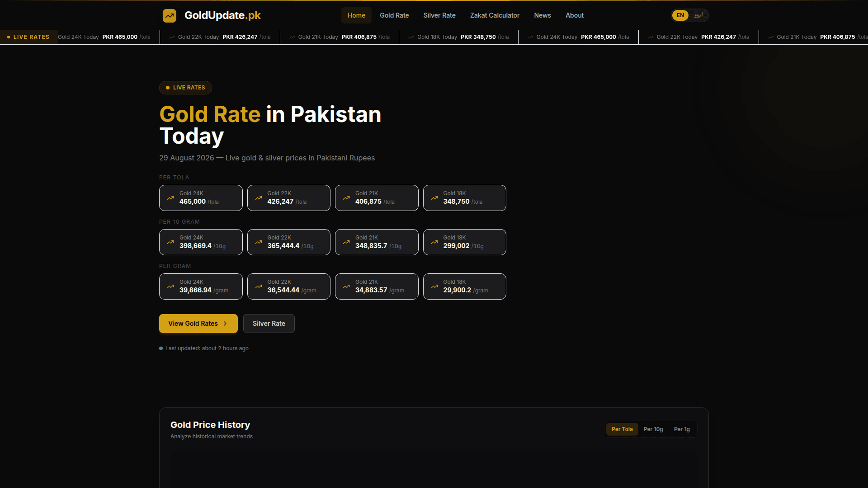Open the Gold 18K 299,002 per 10g card
Image resolution: width=868 pixels, height=488 pixels.
(x=465, y=242)
